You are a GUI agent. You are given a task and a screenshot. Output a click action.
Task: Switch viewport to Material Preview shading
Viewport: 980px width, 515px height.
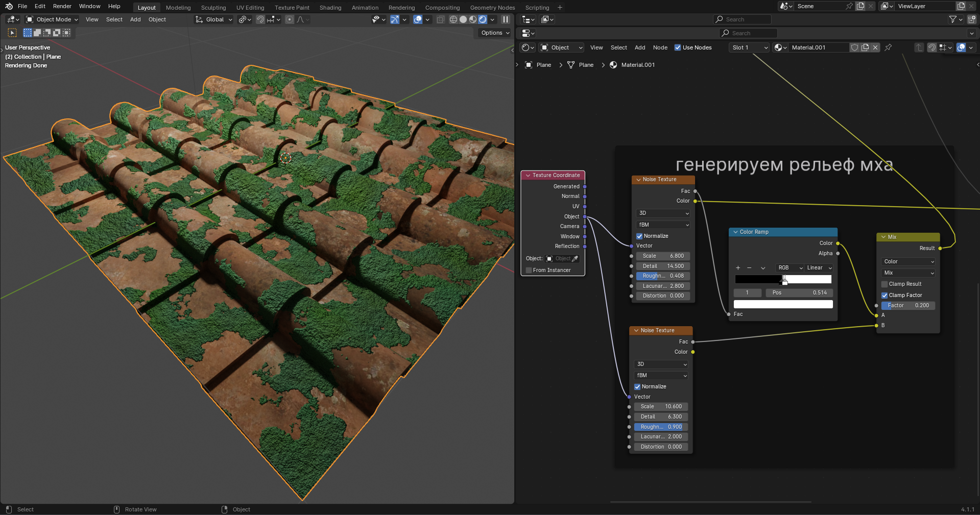[x=473, y=19]
